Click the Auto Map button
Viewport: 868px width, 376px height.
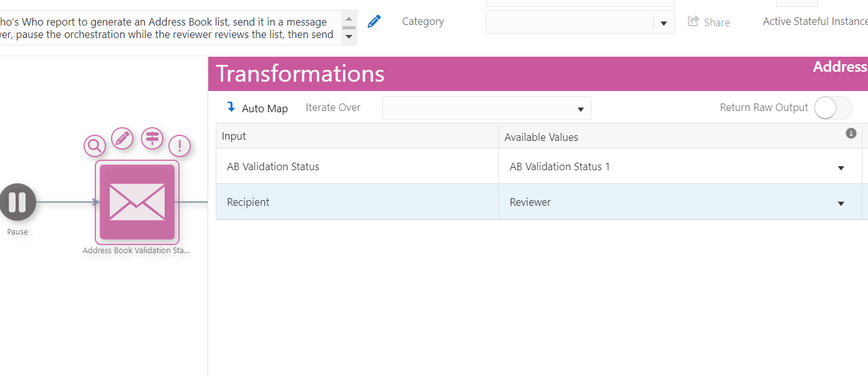click(x=257, y=108)
